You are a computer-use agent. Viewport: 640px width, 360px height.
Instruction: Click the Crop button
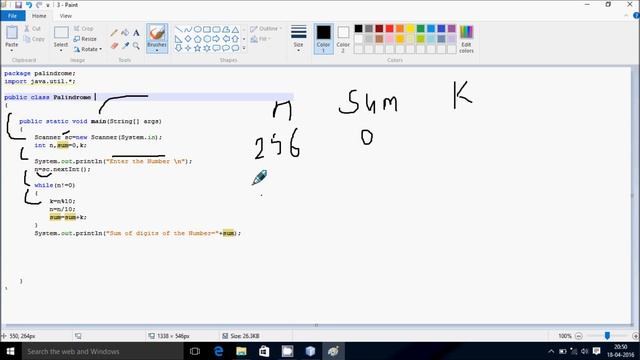tap(84, 29)
